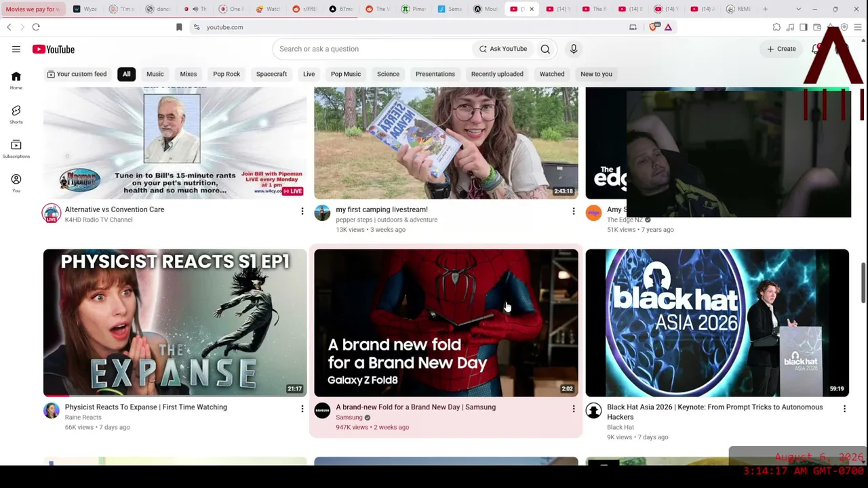Click the Brave Shields lion icon
The image size is (868, 488).
(x=654, y=27)
